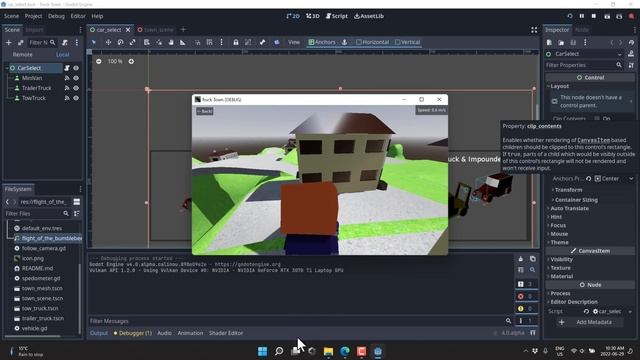Focus the Filter Messages field
Image resolution: width=640 pixels, height=360 pixels.
pyautogui.click(x=300, y=321)
